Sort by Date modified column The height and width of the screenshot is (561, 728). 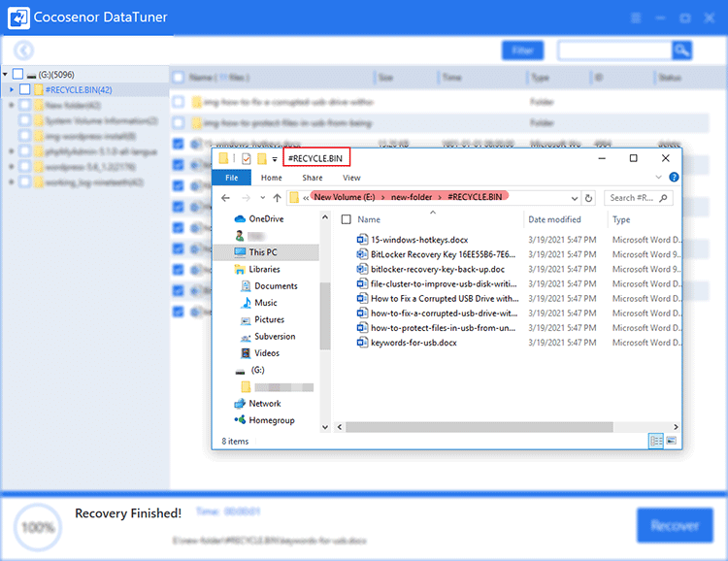point(554,219)
